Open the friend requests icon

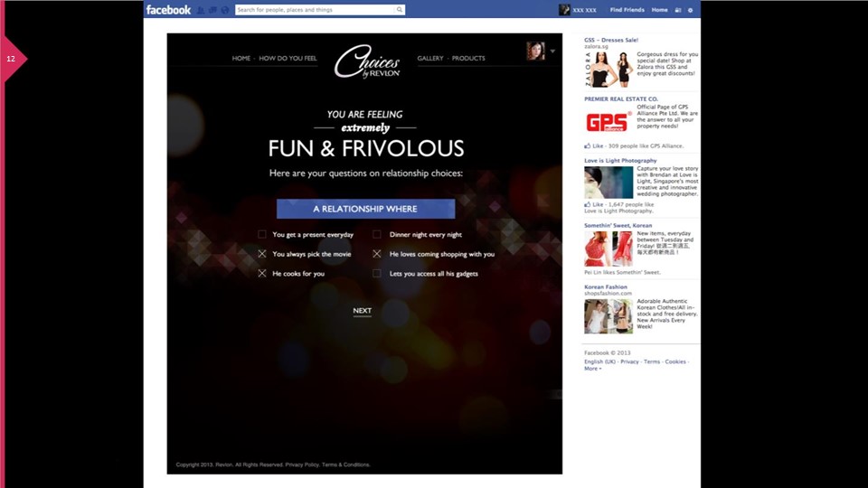pyautogui.click(x=201, y=10)
